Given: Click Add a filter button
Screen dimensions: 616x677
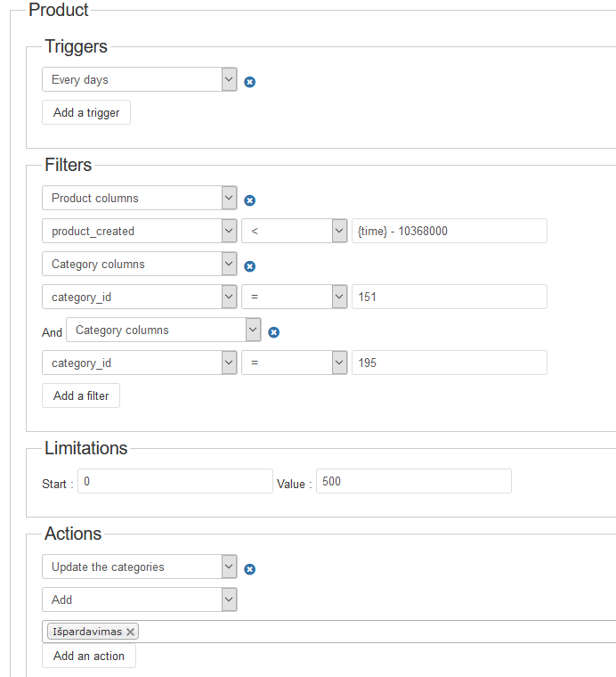Looking at the screenshot, I should click(81, 396).
